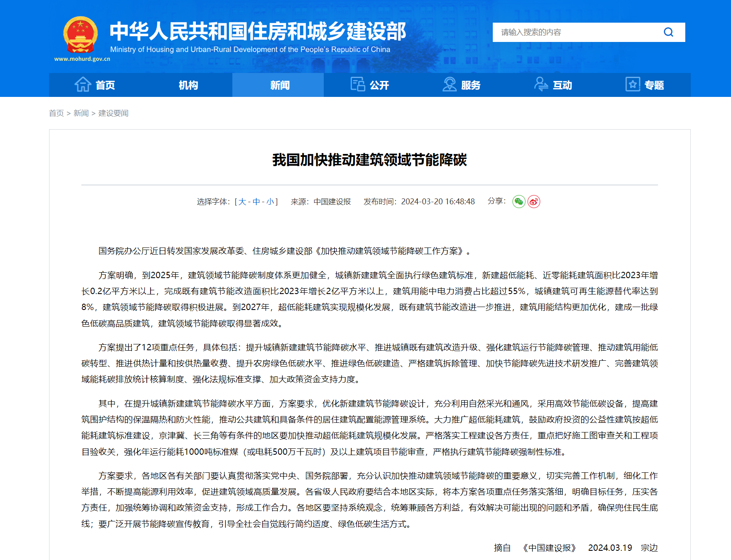
Task: Click the paragraph starting 方案明确
Action: tap(369, 299)
